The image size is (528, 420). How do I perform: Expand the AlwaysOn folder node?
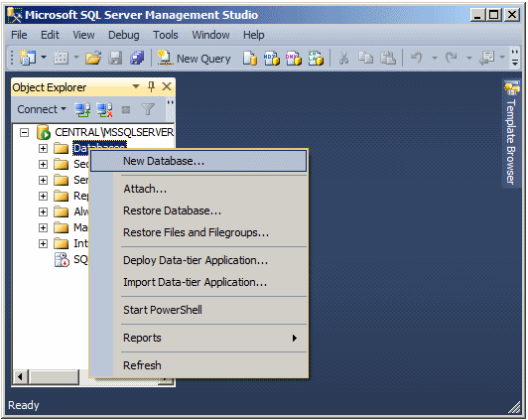tap(43, 211)
